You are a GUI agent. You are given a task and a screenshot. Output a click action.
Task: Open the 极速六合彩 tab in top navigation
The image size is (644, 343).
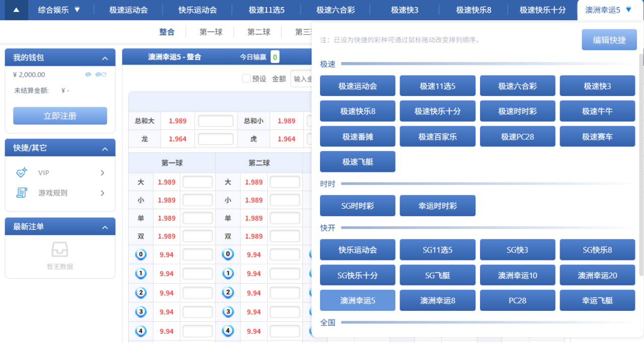(334, 10)
